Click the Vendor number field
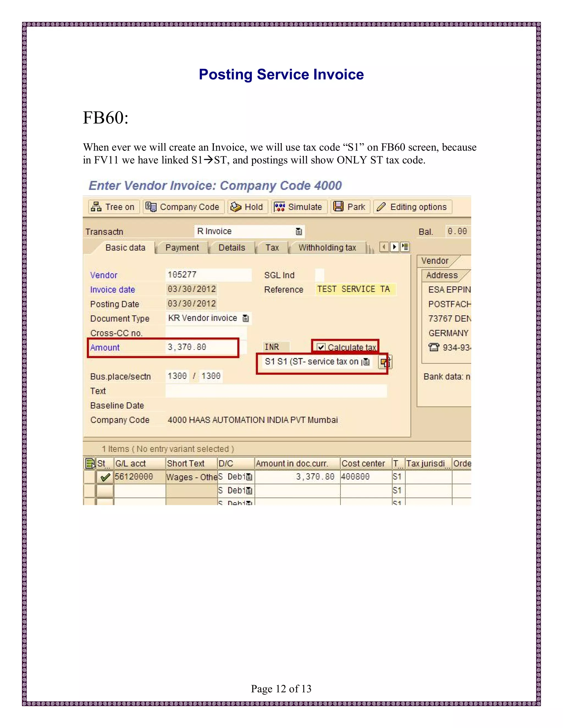Viewport: 563px width, 728px height. 208,275
